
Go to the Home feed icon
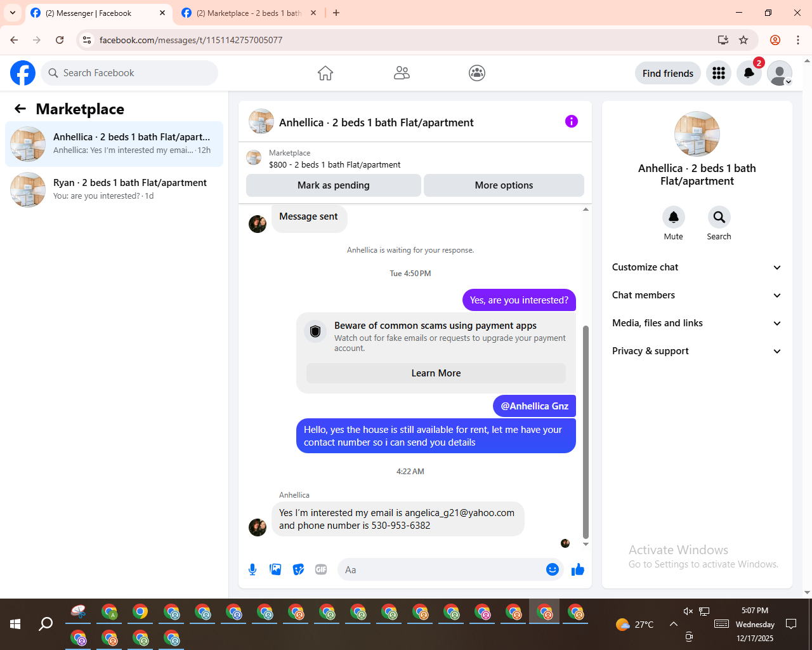(325, 73)
